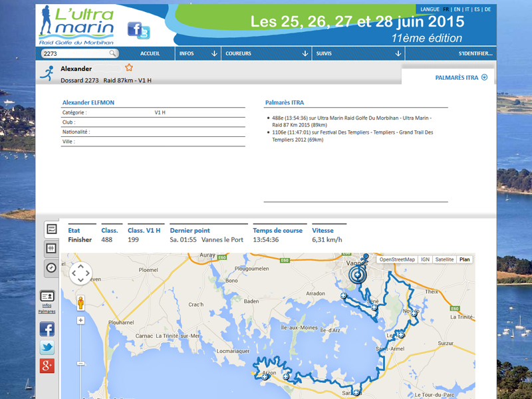
Task: Share on Facebook from sidebar
Action: (47, 329)
